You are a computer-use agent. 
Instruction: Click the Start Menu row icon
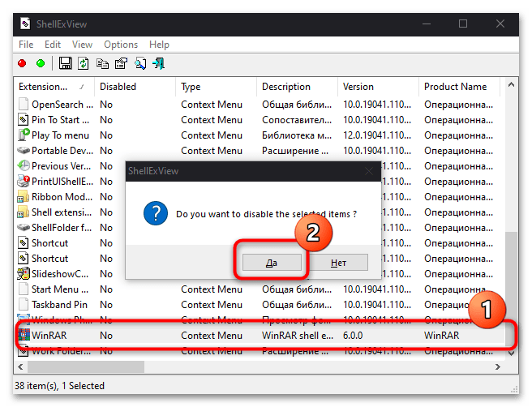click(23, 289)
